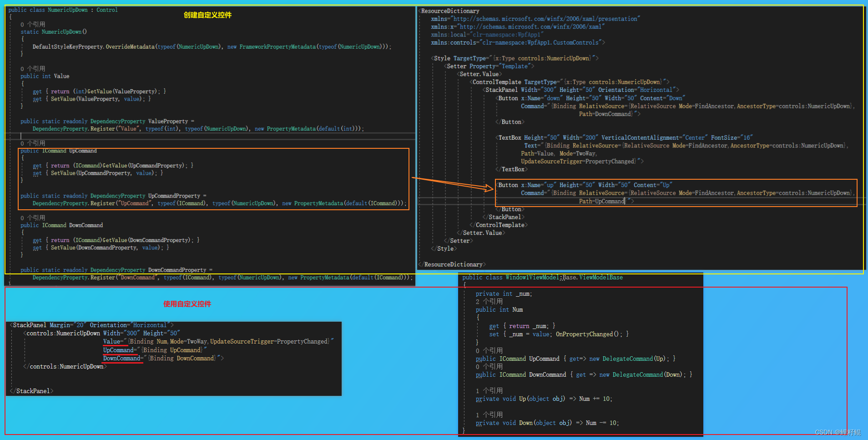Click 'Path=Value, Mode=TwoWay,' line
868x440 pixels.
[559, 154]
